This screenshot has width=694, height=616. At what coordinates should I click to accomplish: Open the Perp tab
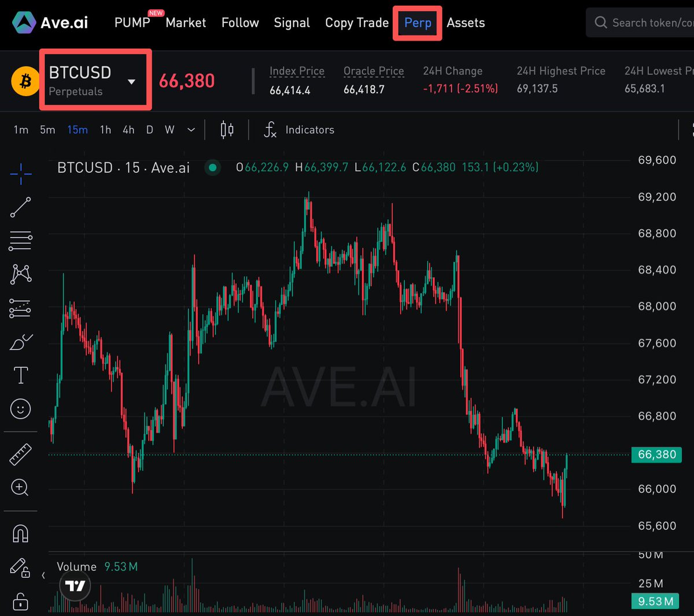418,23
